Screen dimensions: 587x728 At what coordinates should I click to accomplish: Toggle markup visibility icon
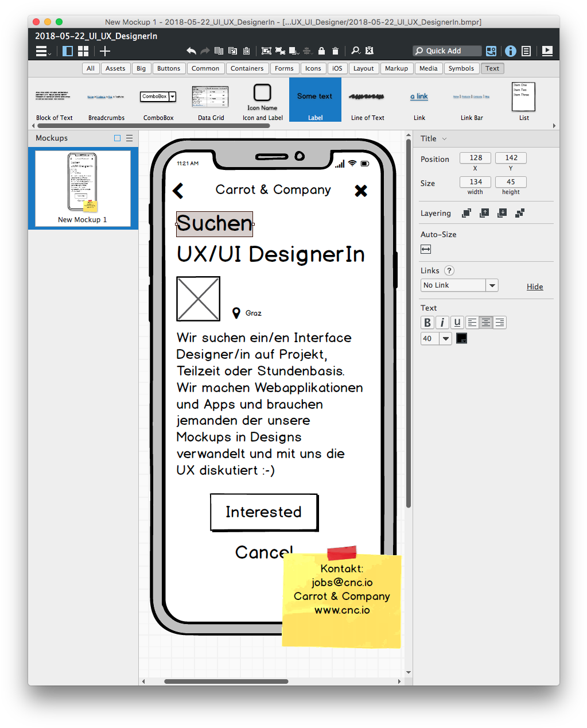370,51
